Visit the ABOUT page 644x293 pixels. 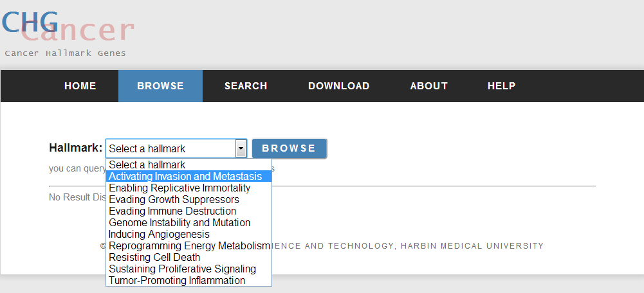pyautogui.click(x=428, y=86)
